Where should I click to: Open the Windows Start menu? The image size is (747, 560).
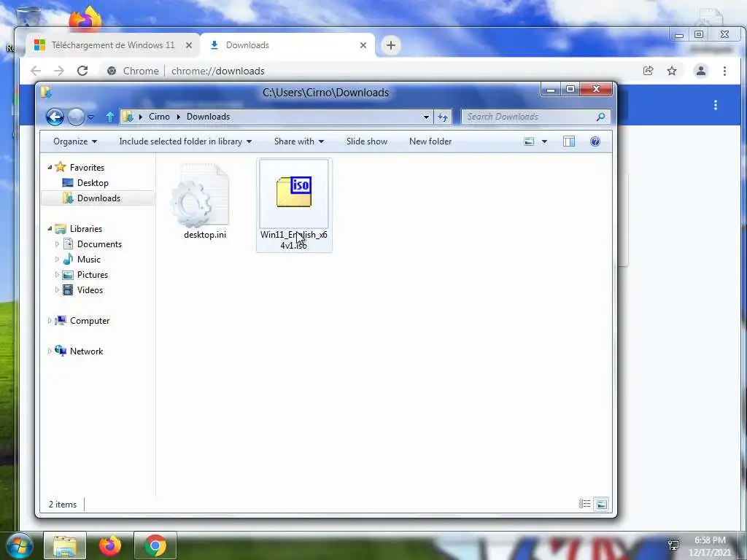click(18, 545)
